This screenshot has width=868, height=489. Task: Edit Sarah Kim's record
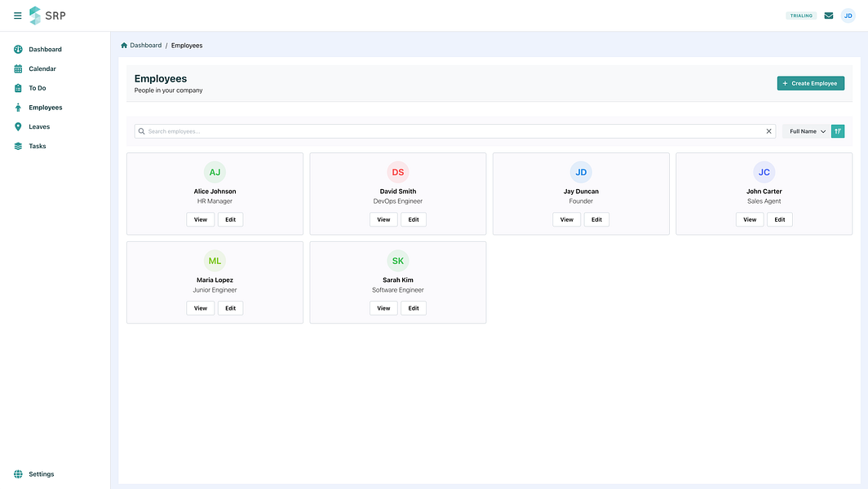[414, 308]
